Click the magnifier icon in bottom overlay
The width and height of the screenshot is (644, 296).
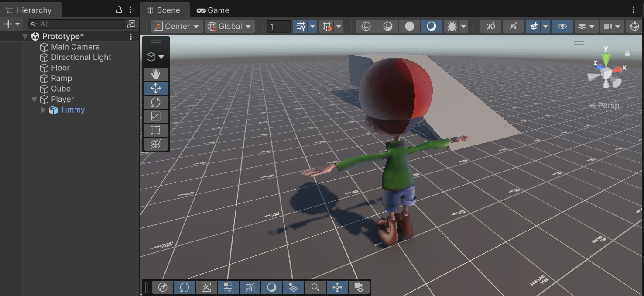315,287
